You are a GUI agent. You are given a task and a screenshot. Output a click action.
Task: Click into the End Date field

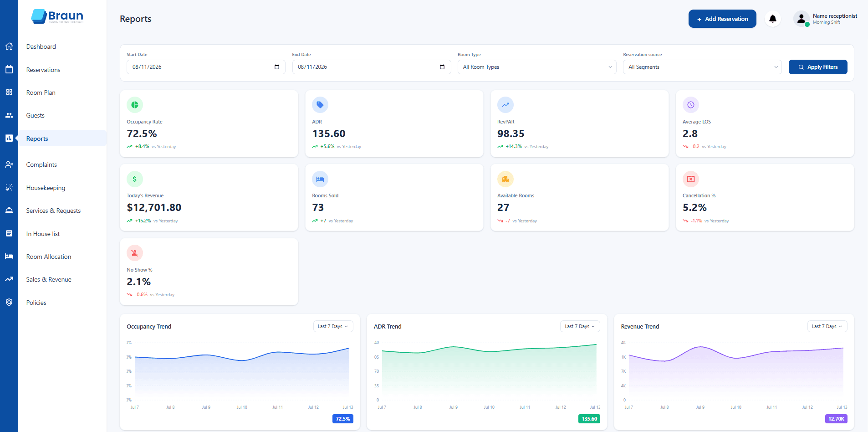coord(371,67)
